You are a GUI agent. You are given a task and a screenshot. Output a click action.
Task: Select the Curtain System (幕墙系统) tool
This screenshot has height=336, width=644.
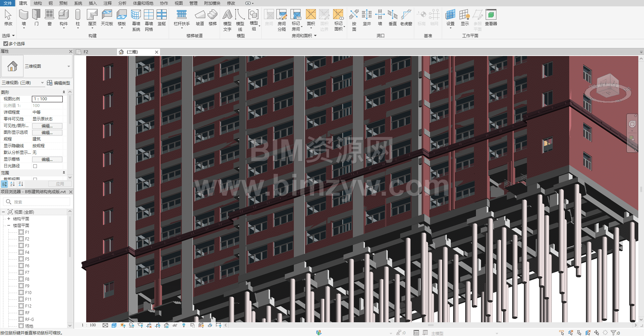coord(136,20)
